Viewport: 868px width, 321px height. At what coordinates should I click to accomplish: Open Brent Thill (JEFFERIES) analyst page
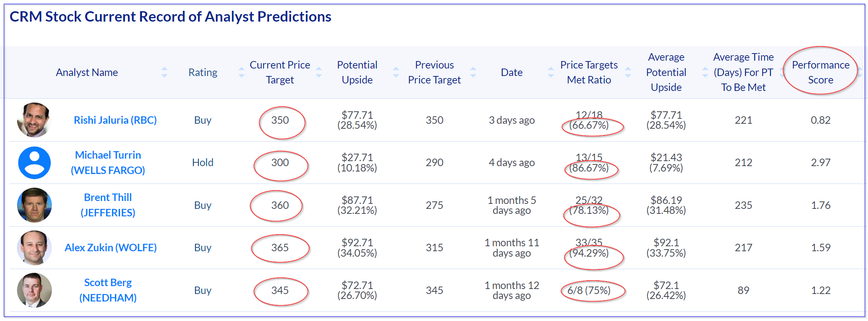[x=108, y=205]
